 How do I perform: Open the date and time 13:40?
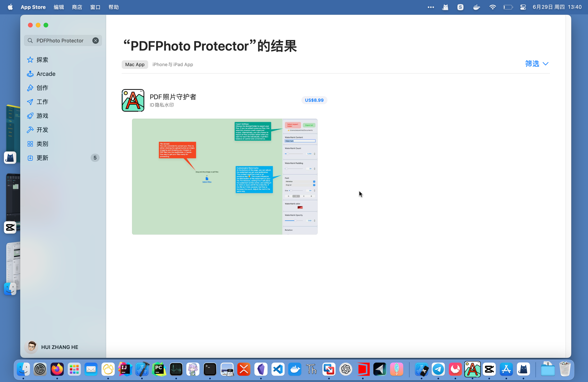click(557, 7)
